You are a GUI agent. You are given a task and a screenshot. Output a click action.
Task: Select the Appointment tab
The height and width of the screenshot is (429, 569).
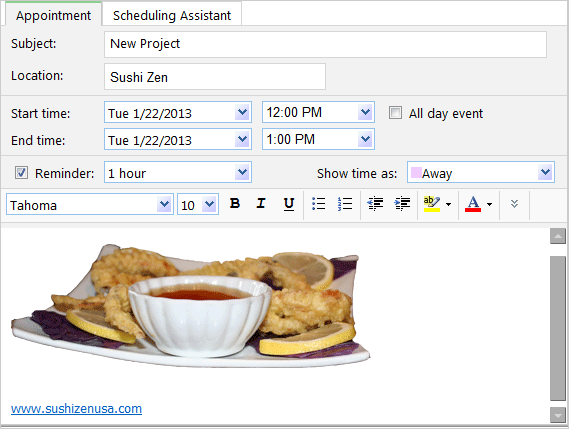tap(53, 15)
